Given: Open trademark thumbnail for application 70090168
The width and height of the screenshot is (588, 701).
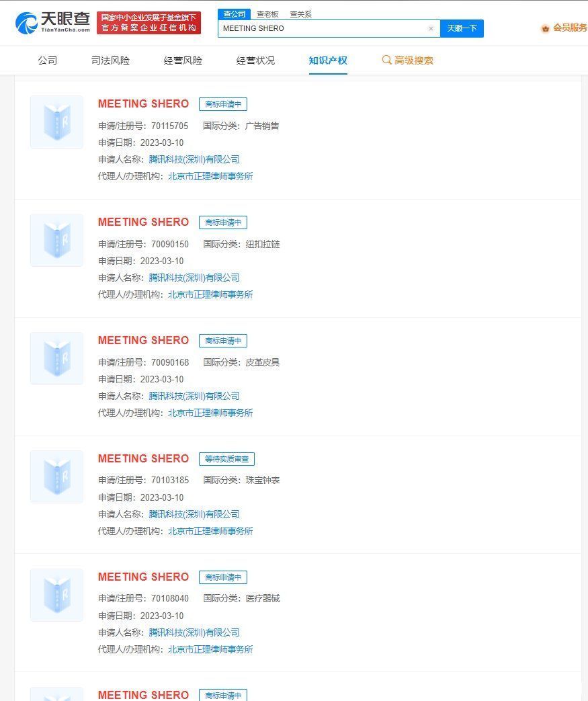Looking at the screenshot, I should pos(57,358).
